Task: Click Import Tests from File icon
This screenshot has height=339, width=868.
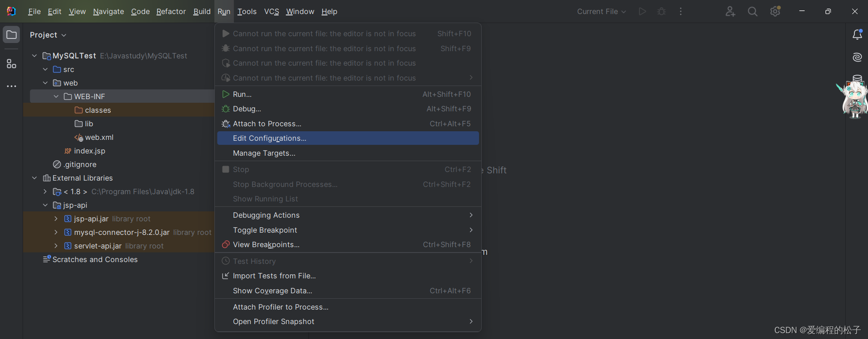Action: tap(226, 276)
